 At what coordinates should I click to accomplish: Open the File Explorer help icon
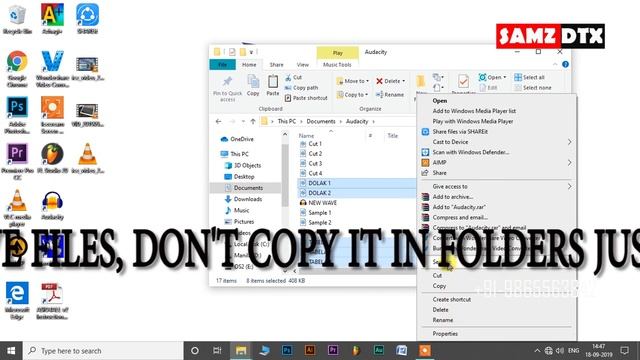tap(565, 64)
